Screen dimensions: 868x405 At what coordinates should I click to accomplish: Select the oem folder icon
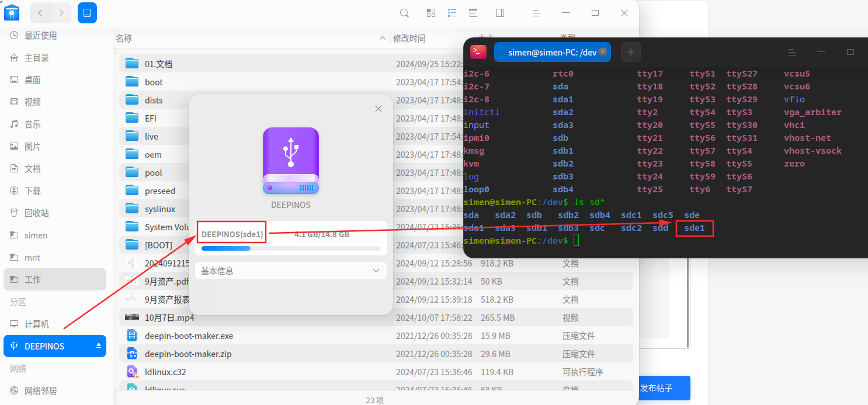(132, 154)
